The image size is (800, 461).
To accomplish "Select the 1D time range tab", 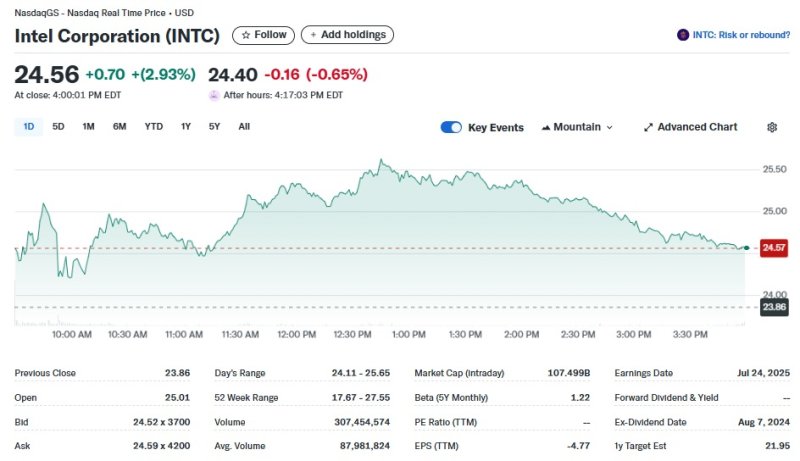I will tap(28, 127).
